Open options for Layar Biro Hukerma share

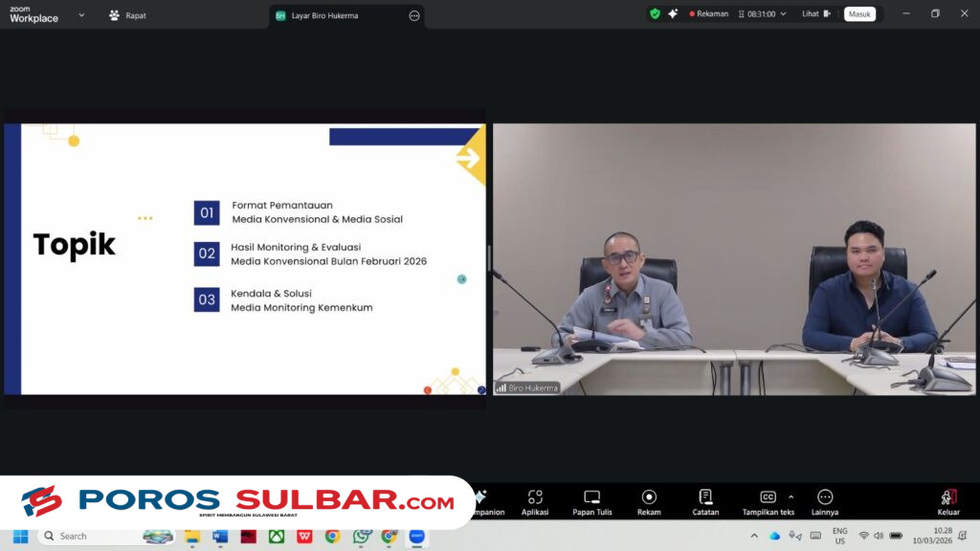pos(414,16)
